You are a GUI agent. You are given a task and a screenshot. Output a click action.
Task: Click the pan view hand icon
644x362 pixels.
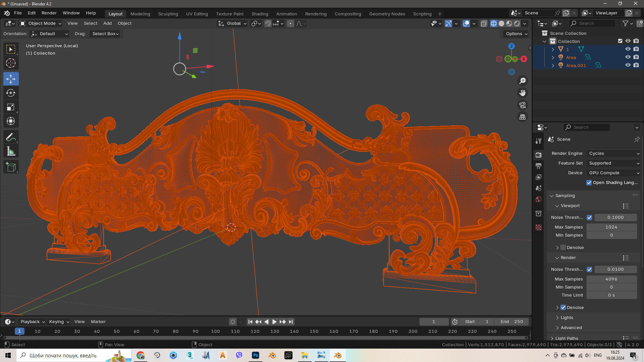tap(523, 93)
